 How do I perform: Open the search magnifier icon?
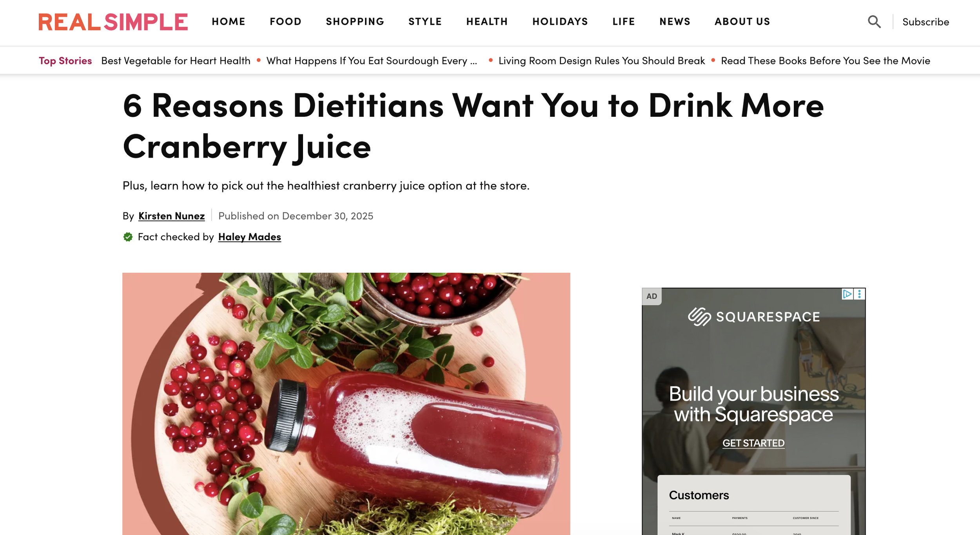pyautogui.click(x=874, y=22)
